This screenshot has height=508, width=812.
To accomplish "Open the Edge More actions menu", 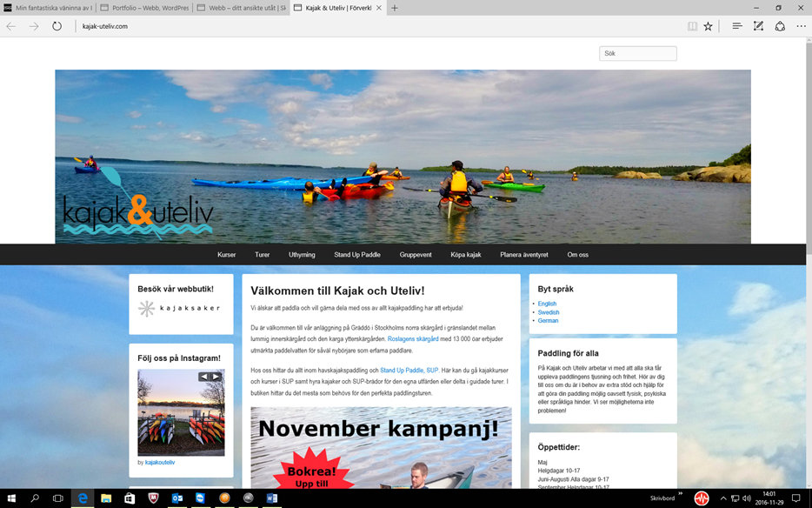I will pyautogui.click(x=801, y=26).
